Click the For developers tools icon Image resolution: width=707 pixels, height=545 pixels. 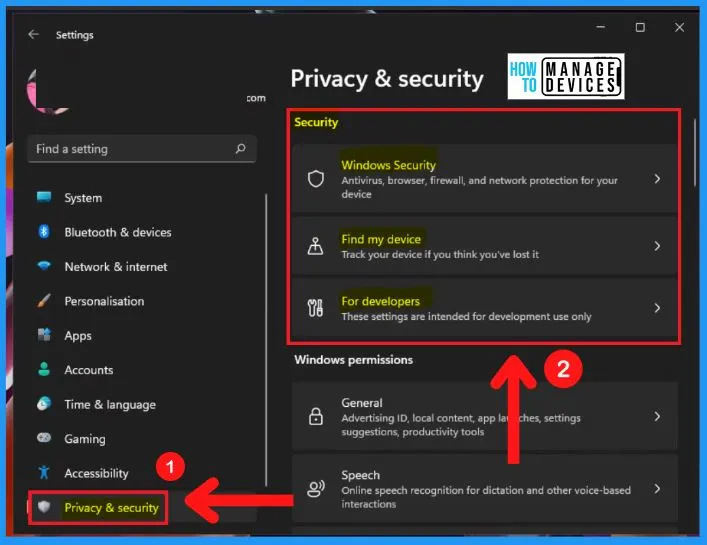point(315,308)
